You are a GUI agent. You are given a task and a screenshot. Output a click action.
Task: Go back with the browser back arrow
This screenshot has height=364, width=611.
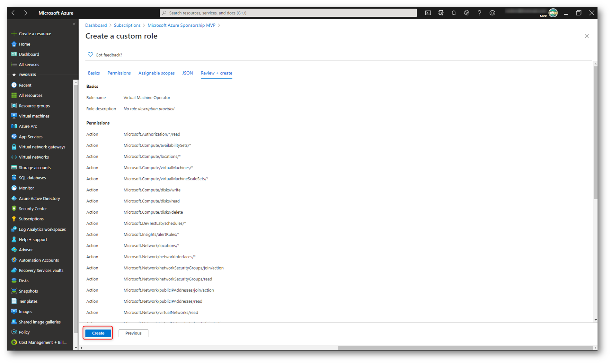13,13
